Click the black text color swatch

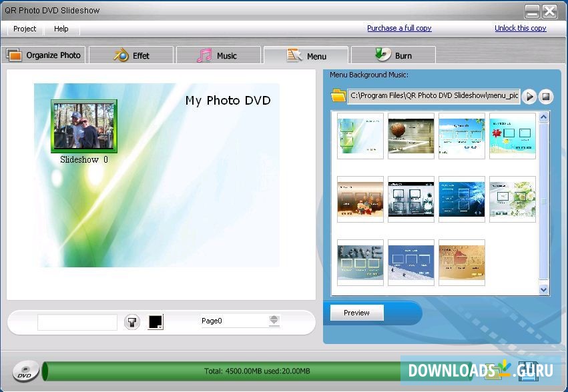[x=154, y=319]
